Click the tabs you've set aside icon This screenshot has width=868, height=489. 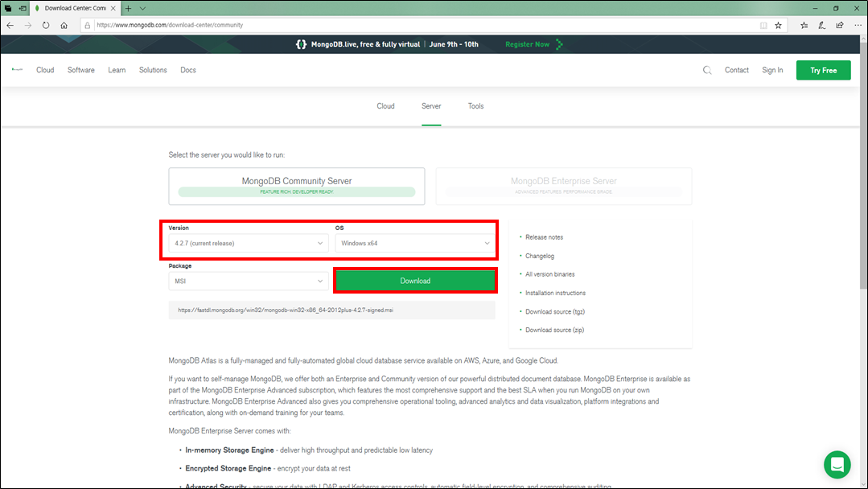8,8
